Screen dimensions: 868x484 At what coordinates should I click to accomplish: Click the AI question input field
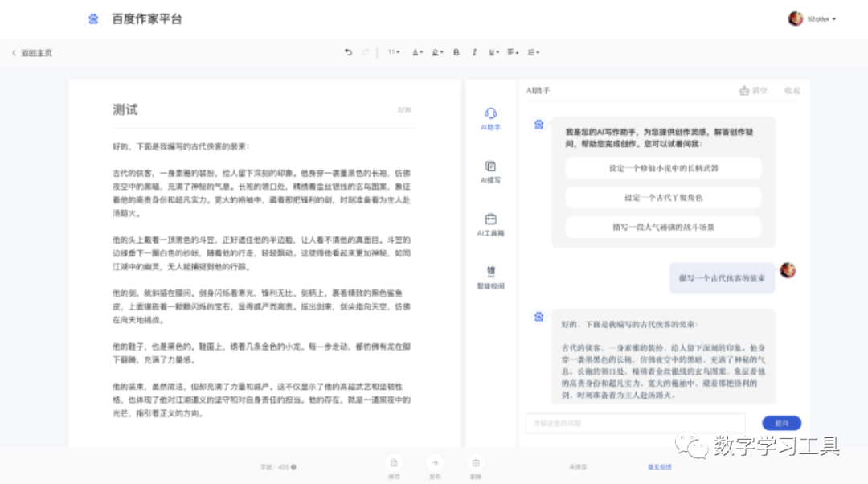tap(635, 423)
